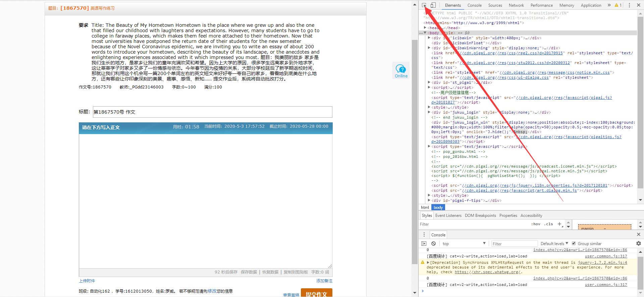Switch to the Console tab in top bar
644x297 pixels.
(x=475, y=5)
